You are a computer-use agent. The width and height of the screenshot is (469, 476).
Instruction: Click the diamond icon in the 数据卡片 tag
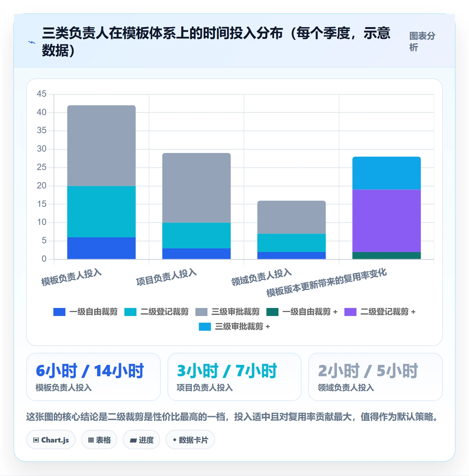[175, 440]
